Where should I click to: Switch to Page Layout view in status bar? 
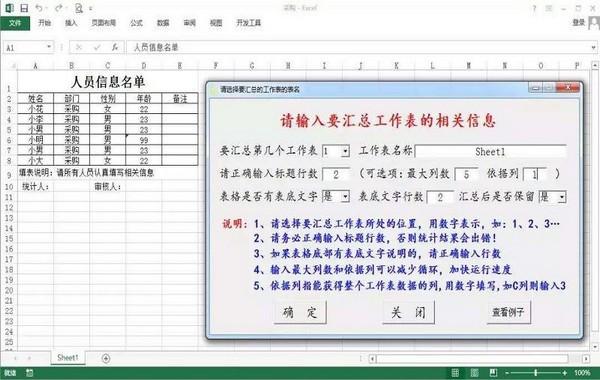474,372
